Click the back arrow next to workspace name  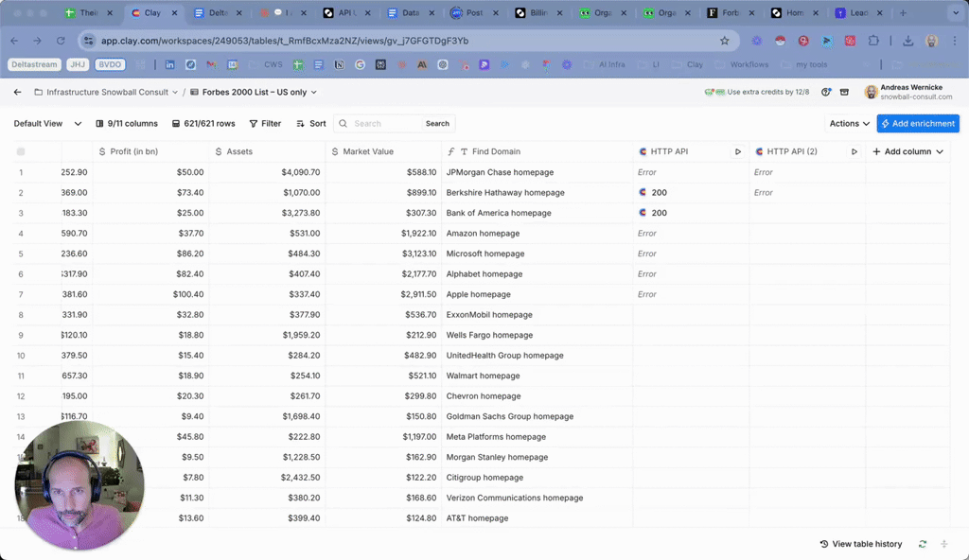pos(17,93)
